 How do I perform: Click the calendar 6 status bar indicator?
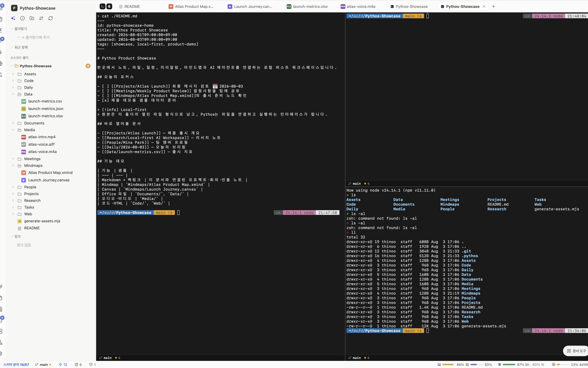click(78, 365)
